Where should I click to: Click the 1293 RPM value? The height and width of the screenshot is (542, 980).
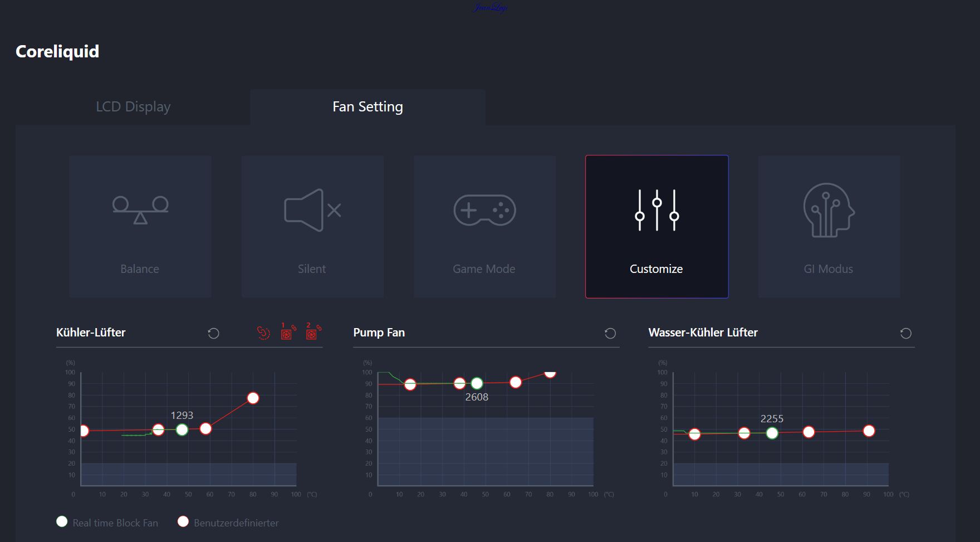tap(182, 416)
